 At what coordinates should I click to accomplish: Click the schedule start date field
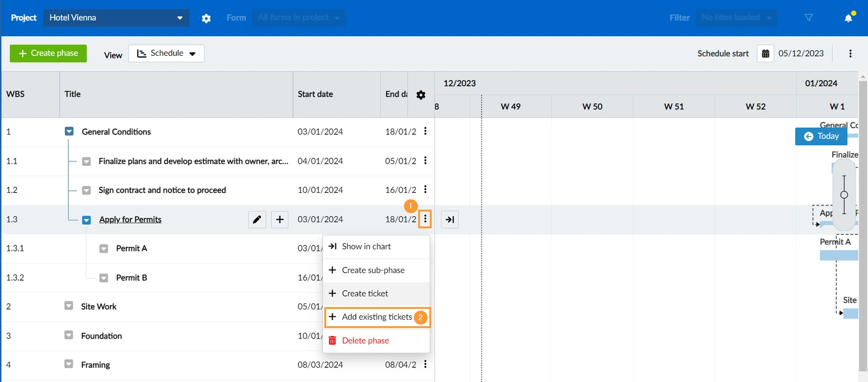[x=801, y=54]
